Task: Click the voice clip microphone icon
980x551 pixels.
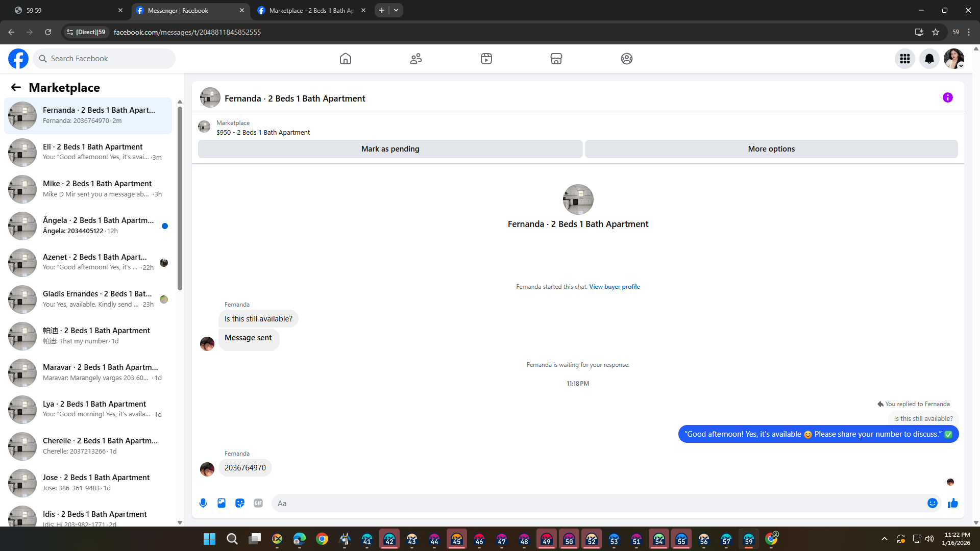Action: [x=203, y=503]
